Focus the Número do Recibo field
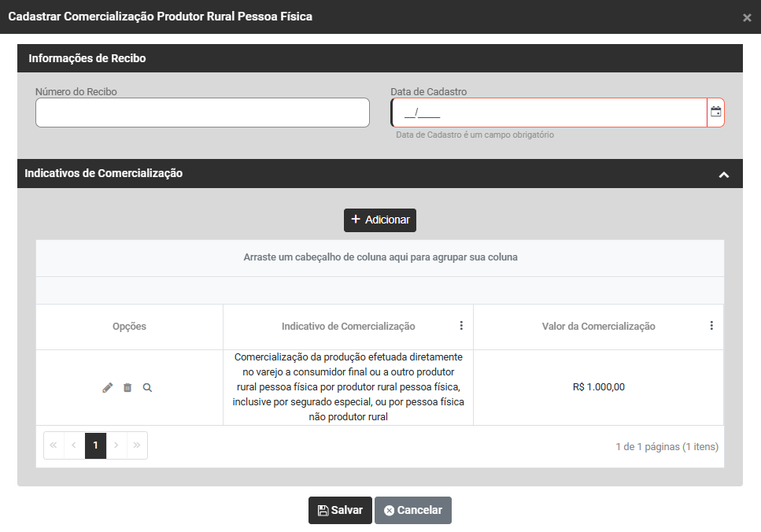This screenshot has height=532, width=761. coord(202,113)
